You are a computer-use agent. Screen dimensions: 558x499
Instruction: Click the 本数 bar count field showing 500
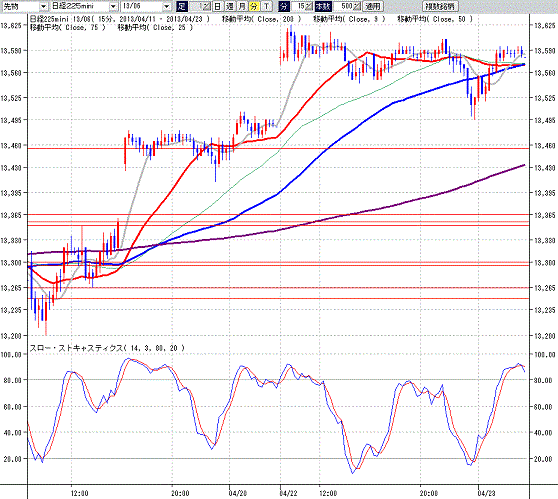(x=343, y=6)
